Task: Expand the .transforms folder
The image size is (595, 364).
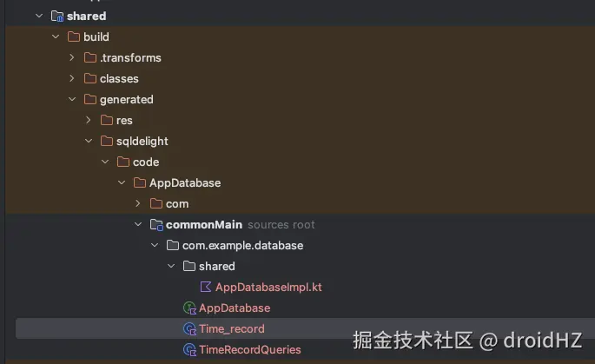Action: 72,57
